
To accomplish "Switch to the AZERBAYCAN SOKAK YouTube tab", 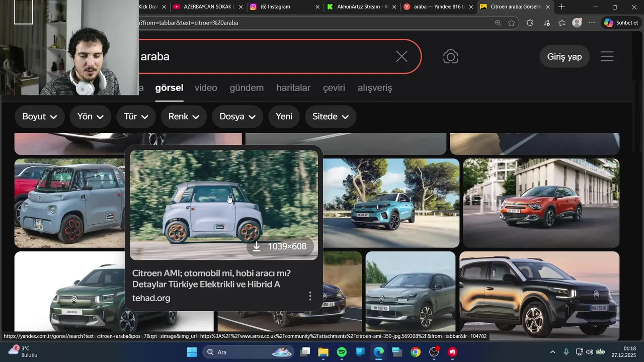I will 206,7.
